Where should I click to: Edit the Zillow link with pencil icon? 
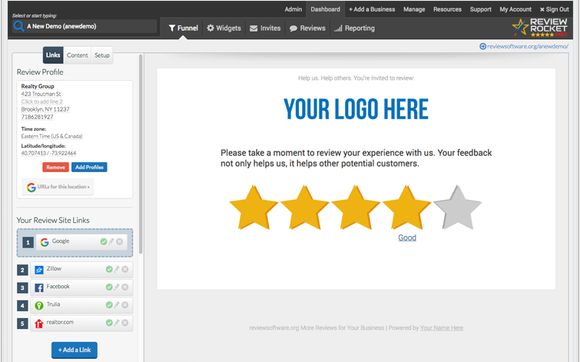(117, 269)
